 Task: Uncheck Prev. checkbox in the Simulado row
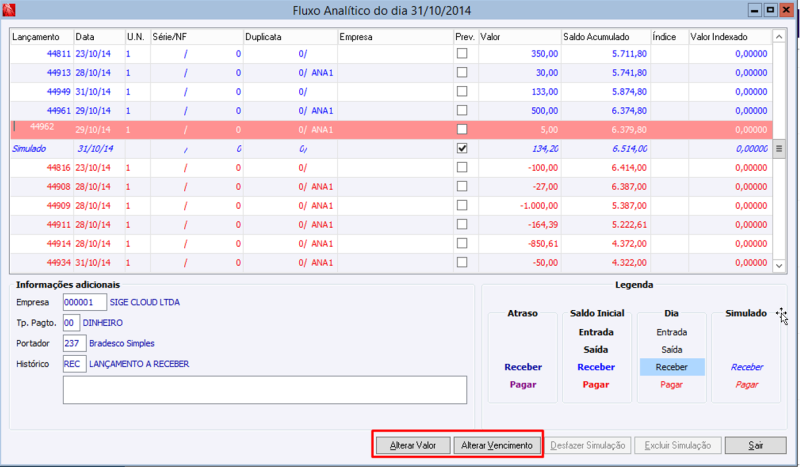coord(462,148)
